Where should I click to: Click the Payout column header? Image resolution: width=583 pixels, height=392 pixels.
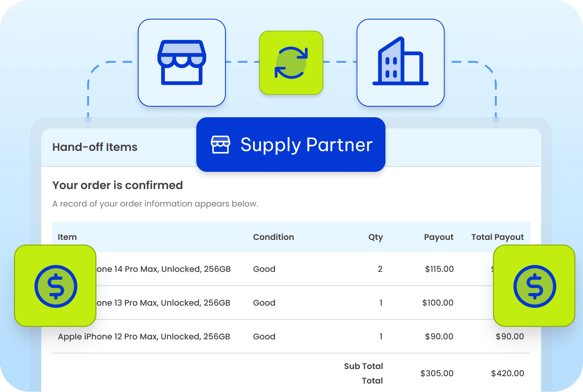[439, 237]
